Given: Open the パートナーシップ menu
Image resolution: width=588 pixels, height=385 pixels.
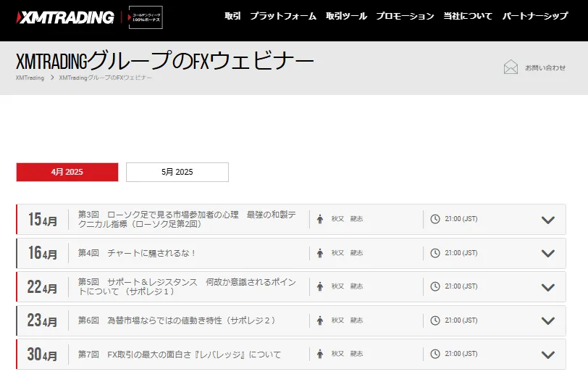Looking at the screenshot, I should [535, 16].
